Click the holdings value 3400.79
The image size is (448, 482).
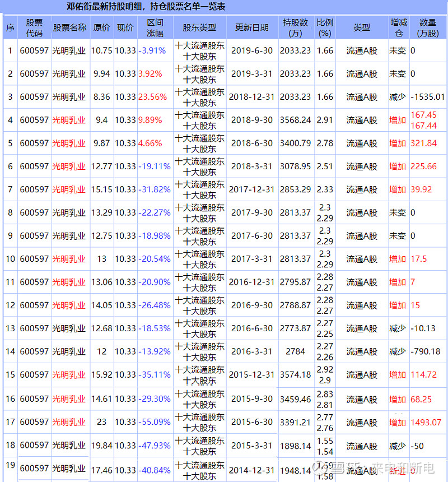pyautogui.click(x=295, y=143)
